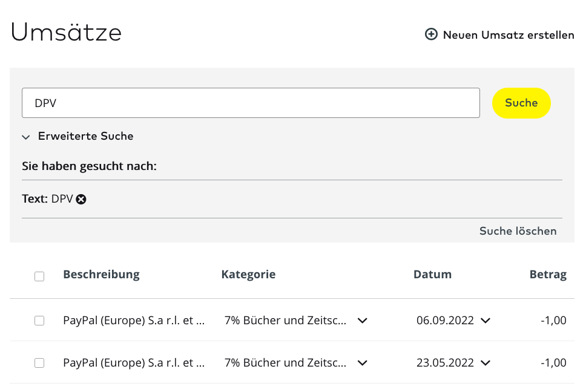Image resolution: width=586 pixels, height=392 pixels.
Task: Expand the Erweiterte Suche section
Action: (x=85, y=136)
